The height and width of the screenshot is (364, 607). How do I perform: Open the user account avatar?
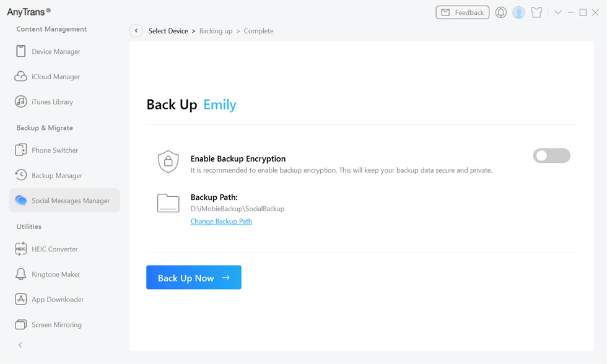tap(518, 12)
